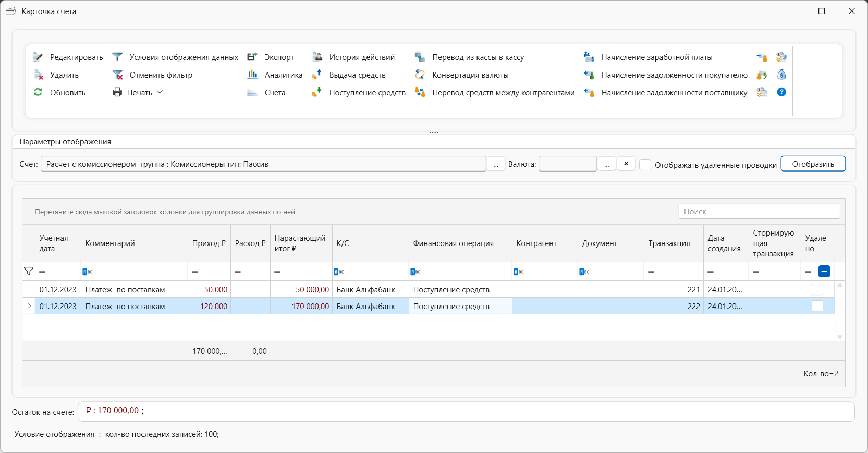
Task: Toggle Удалено checkbox for transaction 221
Action: tap(817, 289)
